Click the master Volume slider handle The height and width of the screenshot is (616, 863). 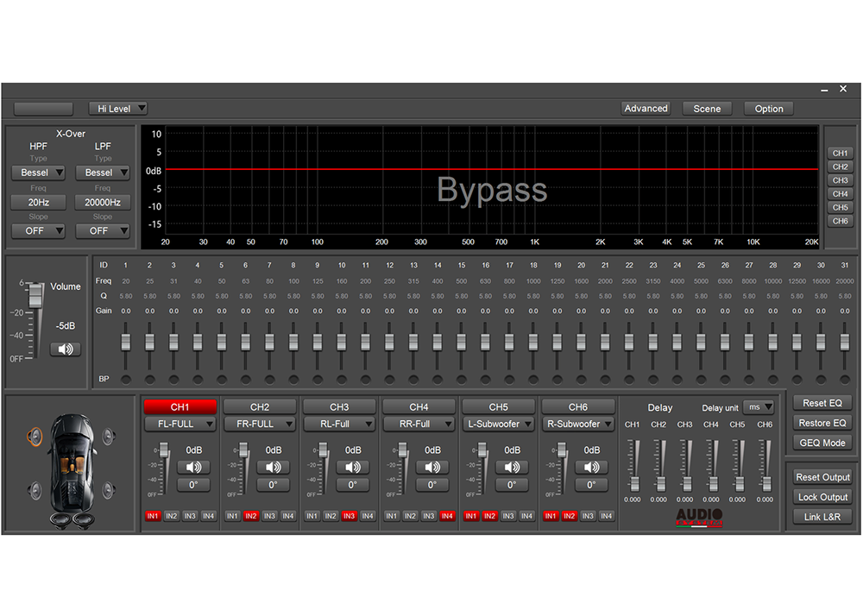point(35,294)
